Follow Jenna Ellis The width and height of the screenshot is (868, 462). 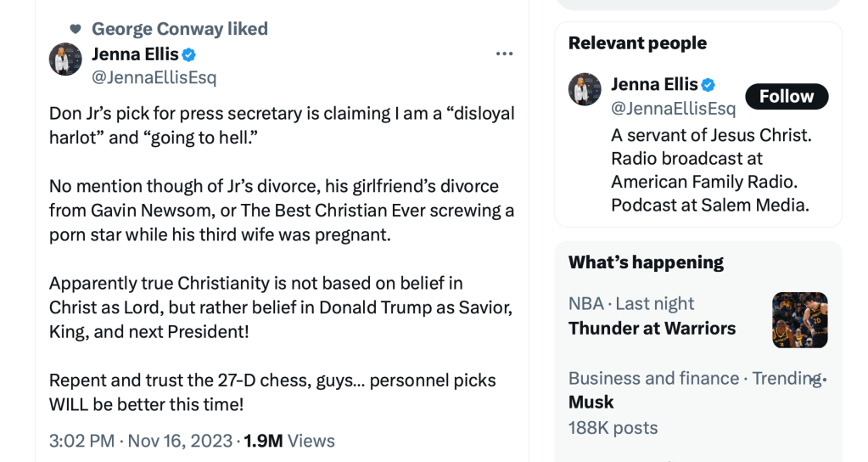(786, 96)
